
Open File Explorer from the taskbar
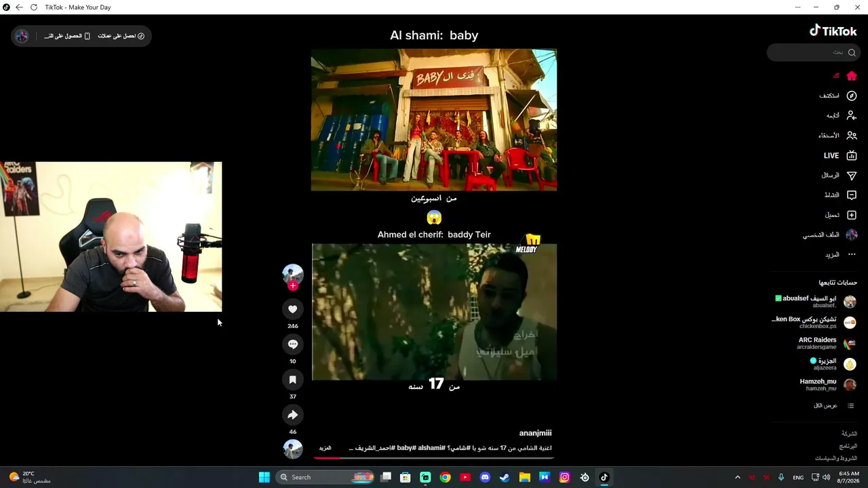pos(524,477)
